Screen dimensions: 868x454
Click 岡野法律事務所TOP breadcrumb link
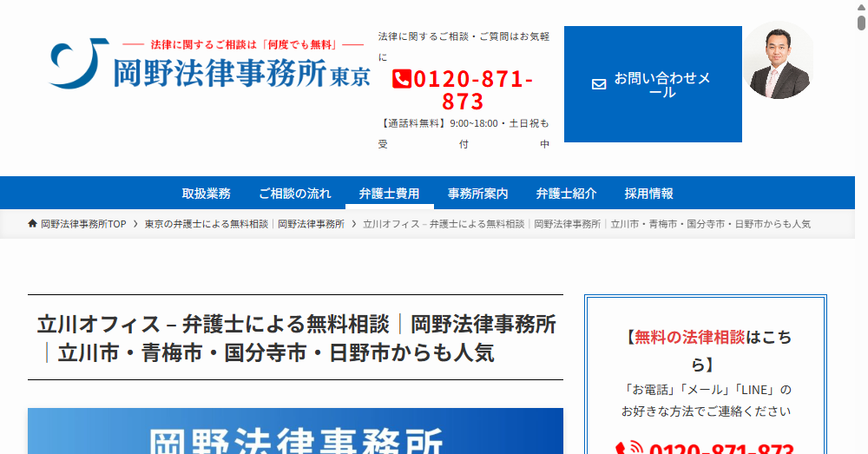pos(83,224)
